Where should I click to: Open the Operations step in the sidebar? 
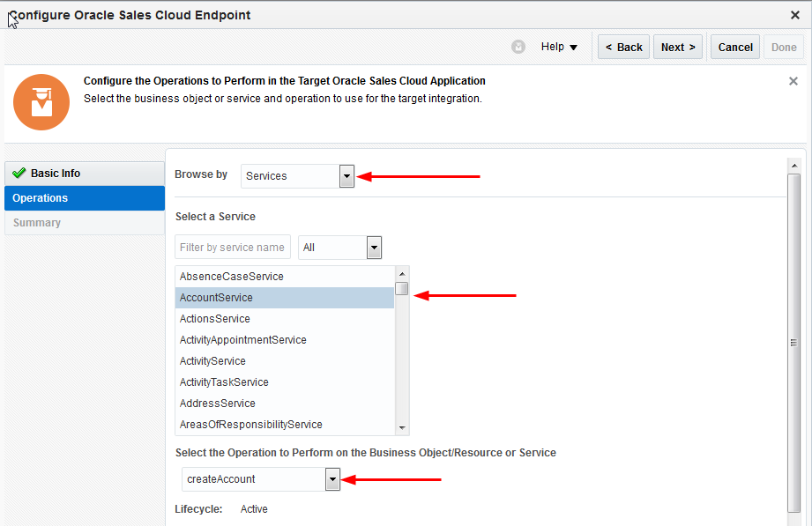pos(41,197)
